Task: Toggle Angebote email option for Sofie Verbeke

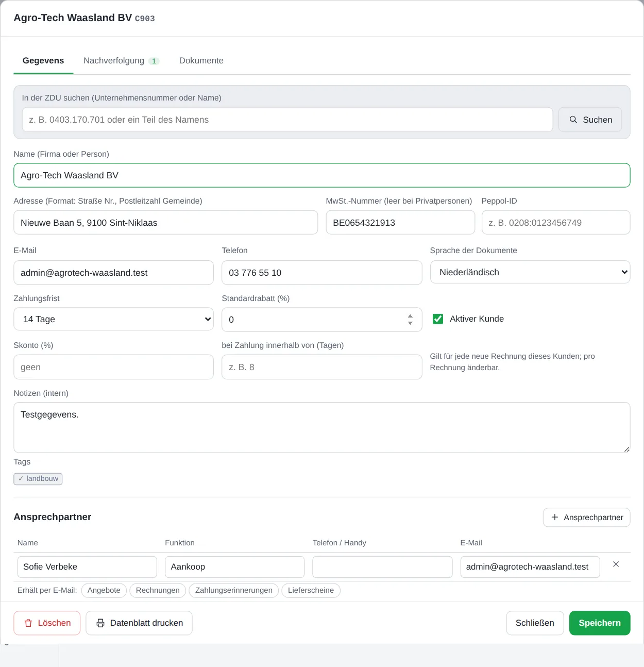Action: 104,590
